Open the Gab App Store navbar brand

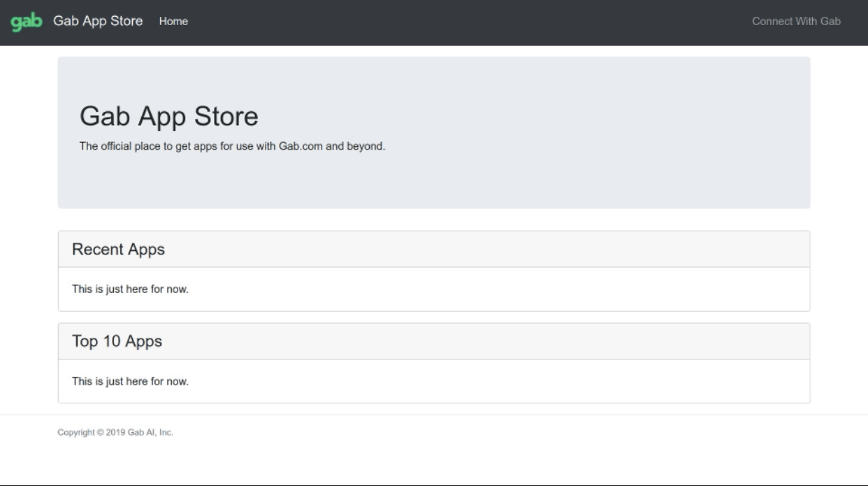click(98, 21)
